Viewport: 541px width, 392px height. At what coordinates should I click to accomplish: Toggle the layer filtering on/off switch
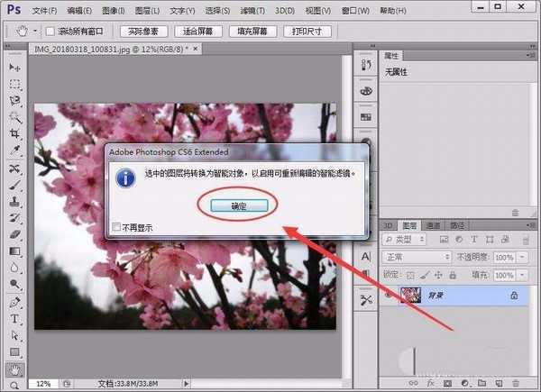pos(526,240)
